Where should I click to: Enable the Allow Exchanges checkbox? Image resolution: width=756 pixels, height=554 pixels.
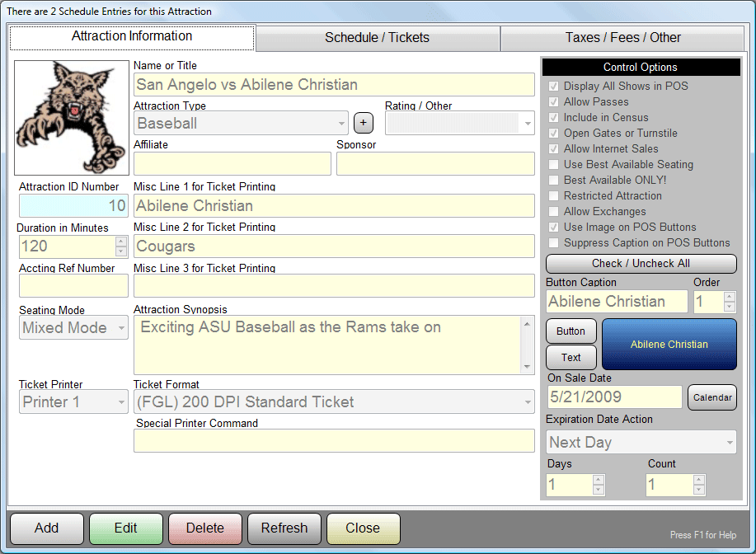(553, 212)
